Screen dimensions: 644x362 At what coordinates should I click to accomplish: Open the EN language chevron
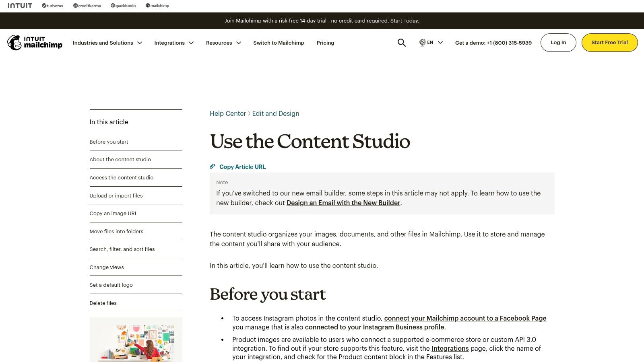[440, 42]
